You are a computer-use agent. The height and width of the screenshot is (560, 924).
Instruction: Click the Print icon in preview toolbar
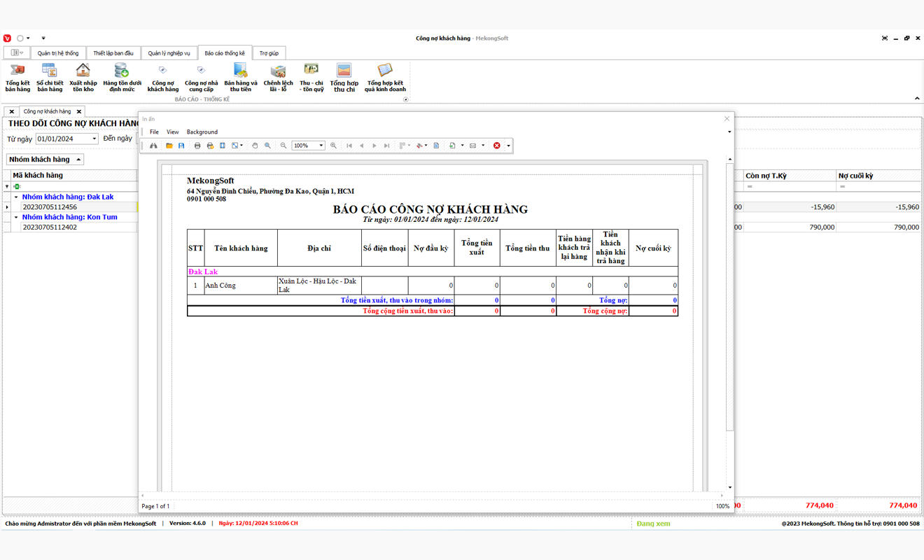(197, 146)
